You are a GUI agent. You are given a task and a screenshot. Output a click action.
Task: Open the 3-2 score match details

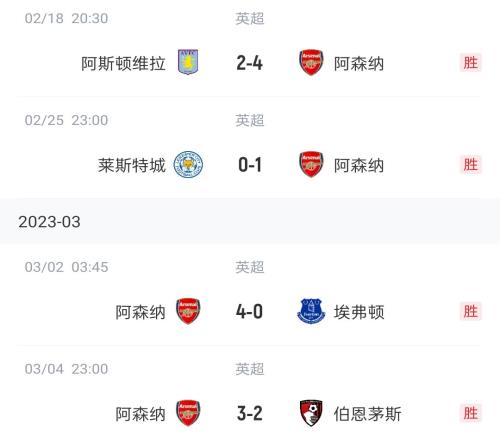tap(250, 414)
